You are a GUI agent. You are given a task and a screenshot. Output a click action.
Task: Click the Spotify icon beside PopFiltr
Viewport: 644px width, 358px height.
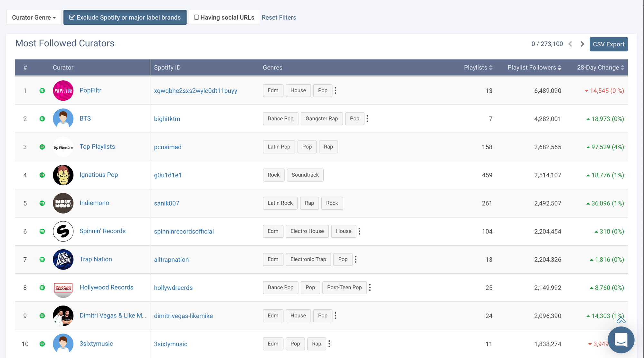coord(42,91)
